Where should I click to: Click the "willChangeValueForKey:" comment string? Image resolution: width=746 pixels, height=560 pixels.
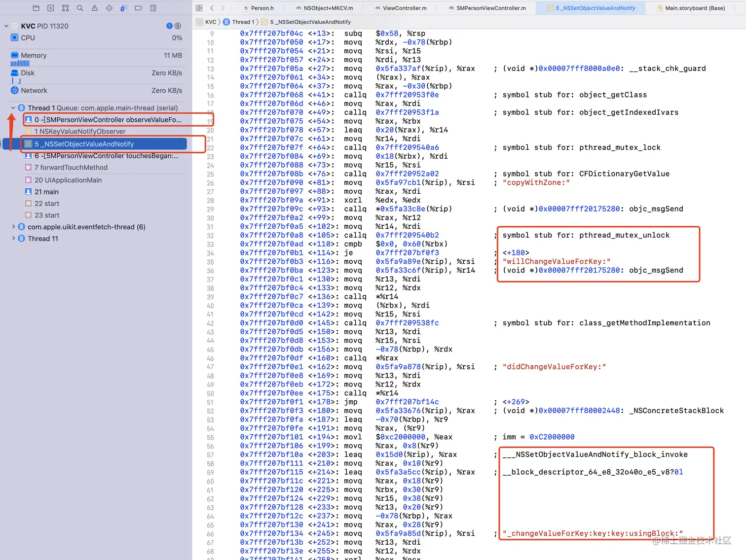pos(557,261)
